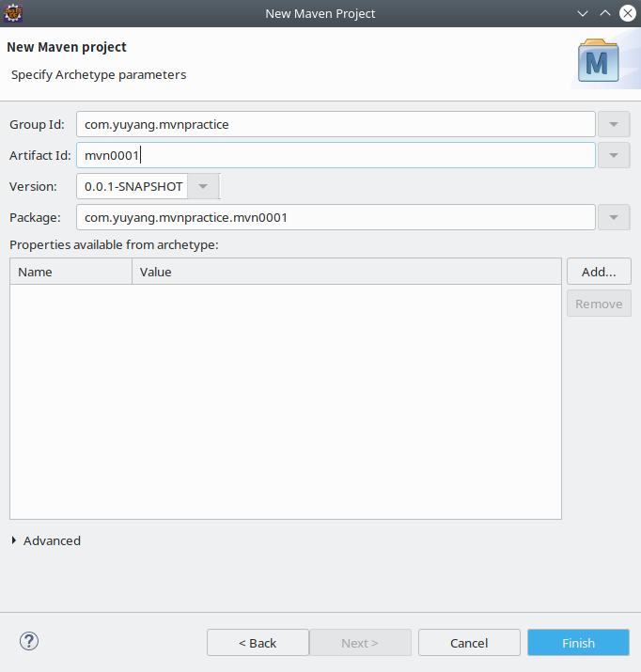
Task: Close the New Maven Project dialog
Action: pos(628,13)
